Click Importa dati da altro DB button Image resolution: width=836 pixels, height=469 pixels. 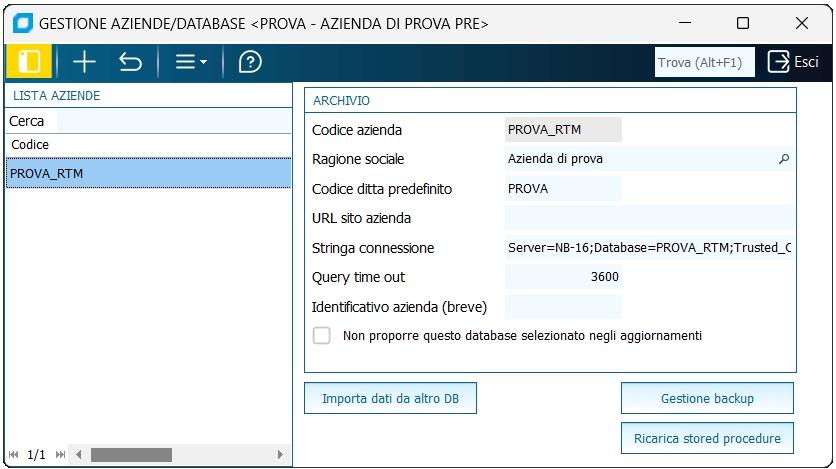[x=390, y=399]
